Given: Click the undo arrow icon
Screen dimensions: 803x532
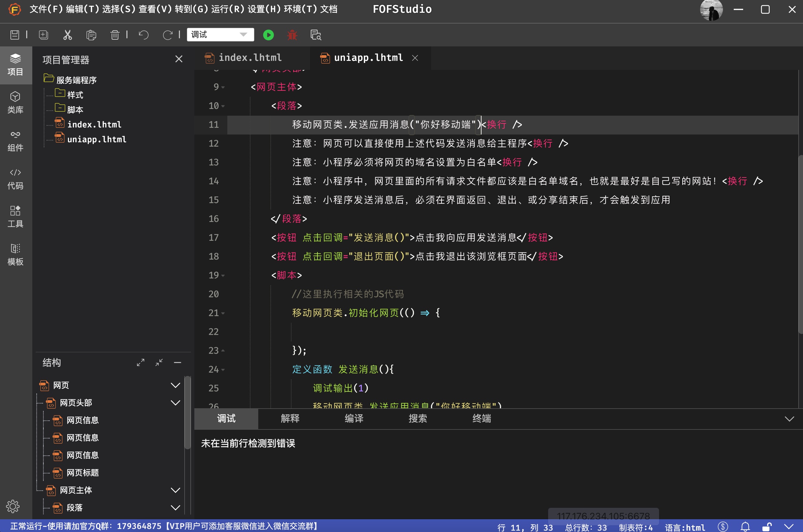Looking at the screenshot, I should pos(144,35).
